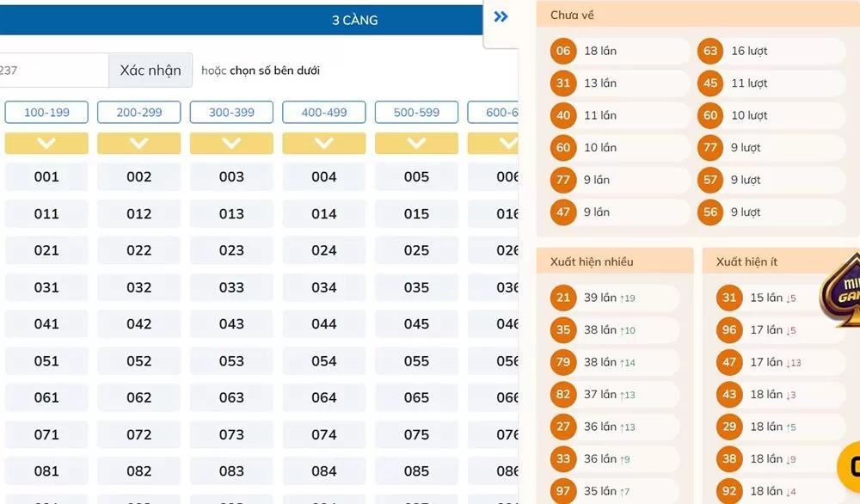Select badge 92 in the Xuất hiện ít list
860x504 pixels.
click(728, 490)
